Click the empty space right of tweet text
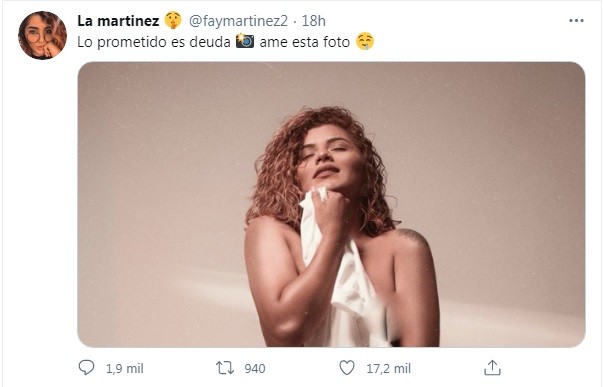Viewport: 604px width, 387px height. click(478, 42)
